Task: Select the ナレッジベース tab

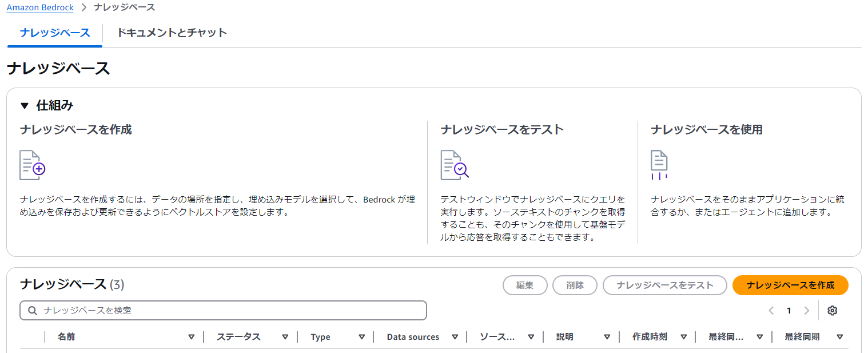Action: point(53,33)
